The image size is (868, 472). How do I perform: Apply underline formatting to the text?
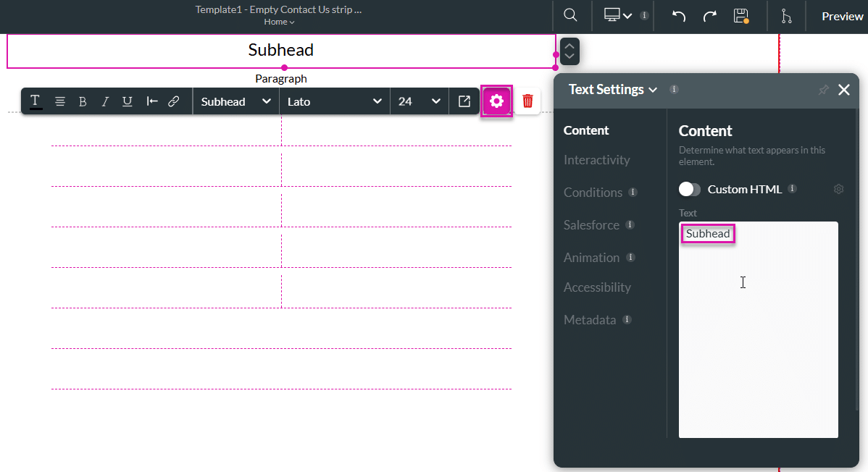(x=127, y=101)
